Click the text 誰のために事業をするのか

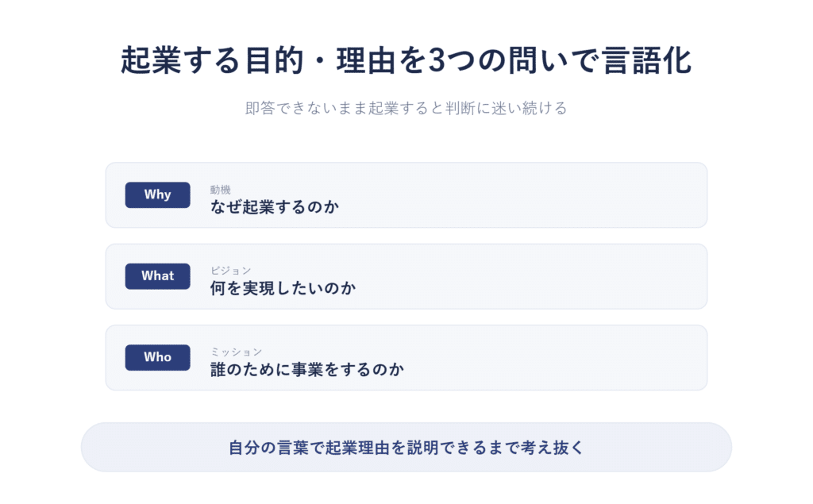[307, 370]
